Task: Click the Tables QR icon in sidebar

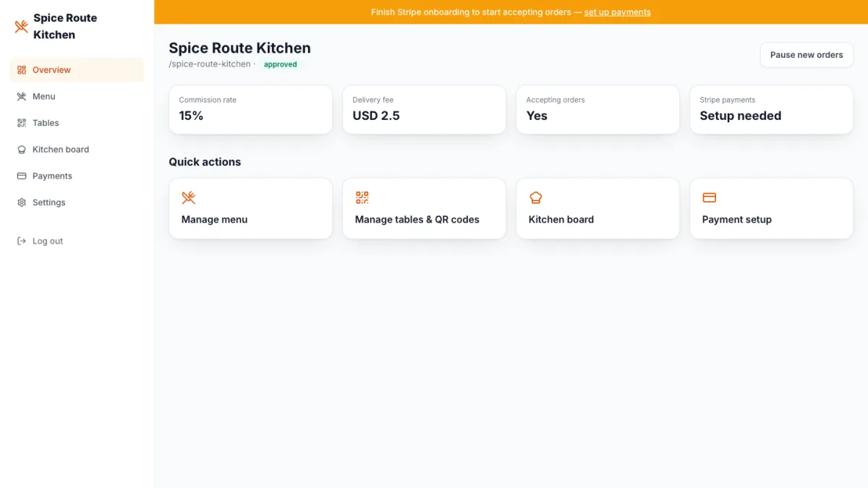Action: coord(22,123)
